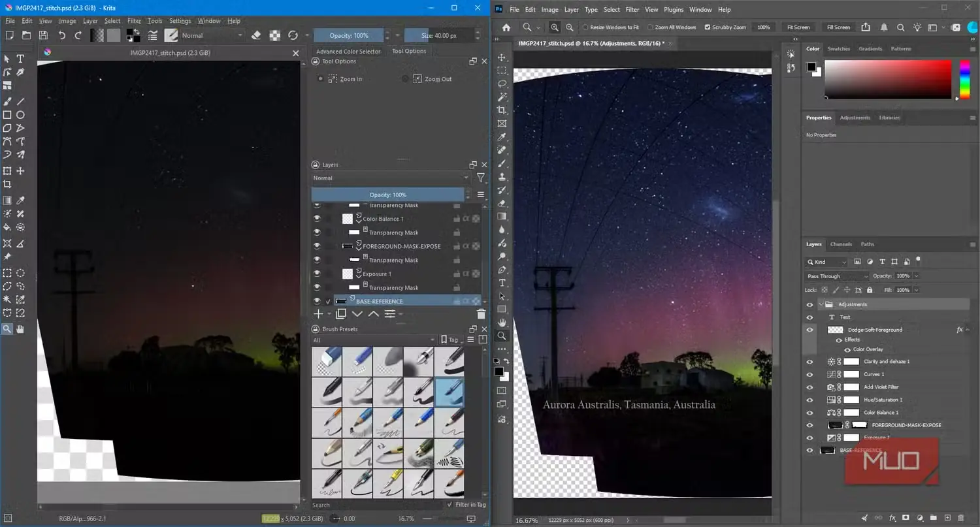The width and height of the screenshot is (980, 527).
Task: Collapse the Adjustments group in Photoshop
Action: pyautogui.click(x=821, y=304)
